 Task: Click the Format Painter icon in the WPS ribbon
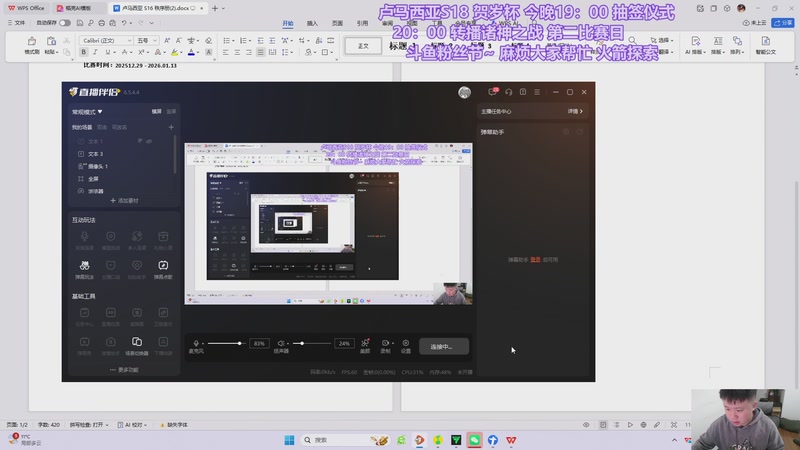[32, 41]
